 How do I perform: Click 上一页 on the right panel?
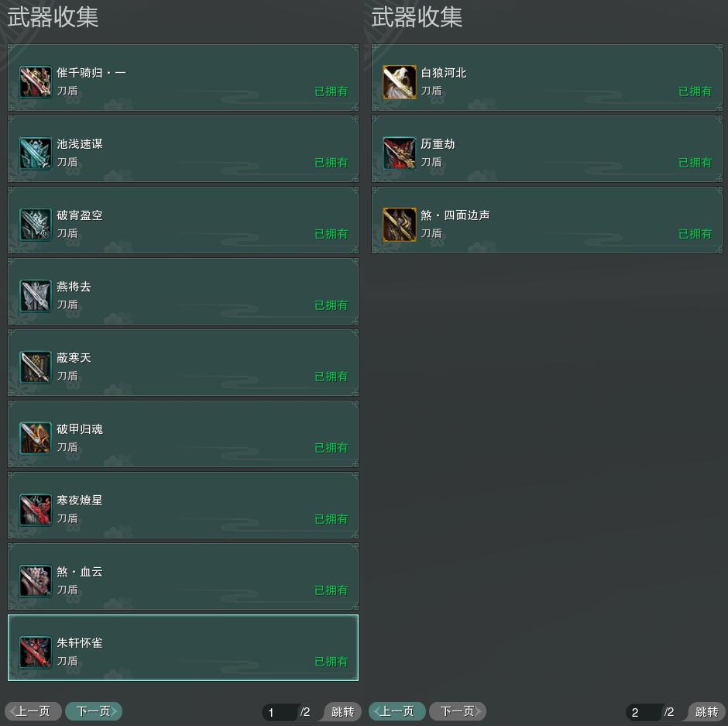click(397, 711)
